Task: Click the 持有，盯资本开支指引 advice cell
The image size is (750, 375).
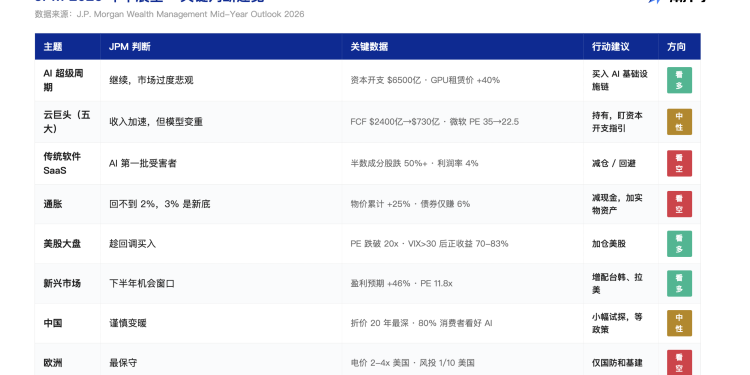Action: 621,122
